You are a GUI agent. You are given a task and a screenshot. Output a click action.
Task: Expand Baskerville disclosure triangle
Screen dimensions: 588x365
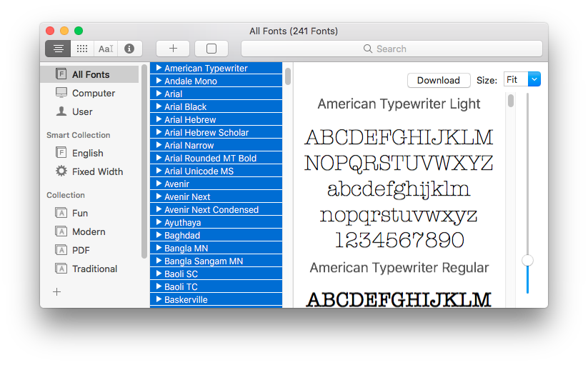coord(159,299)
